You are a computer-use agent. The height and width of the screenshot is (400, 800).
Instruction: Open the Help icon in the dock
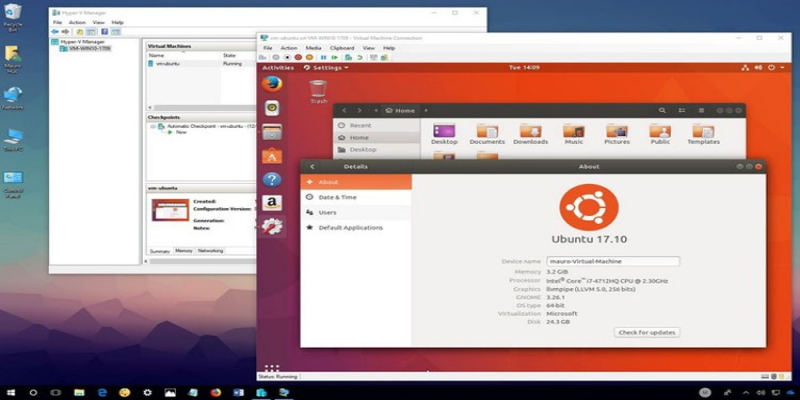(271, 180)
